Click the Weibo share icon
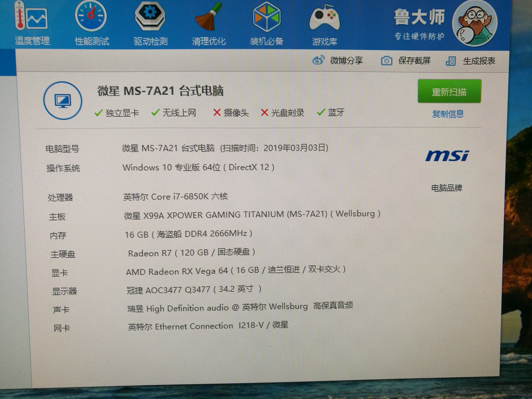Screen dimensions: 532x399 [318, 61]
